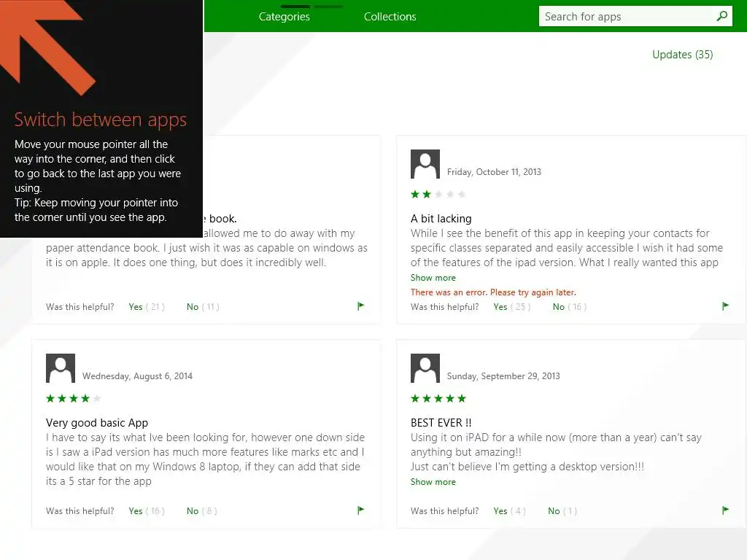Vote No (11) on first review

[203, 307]
